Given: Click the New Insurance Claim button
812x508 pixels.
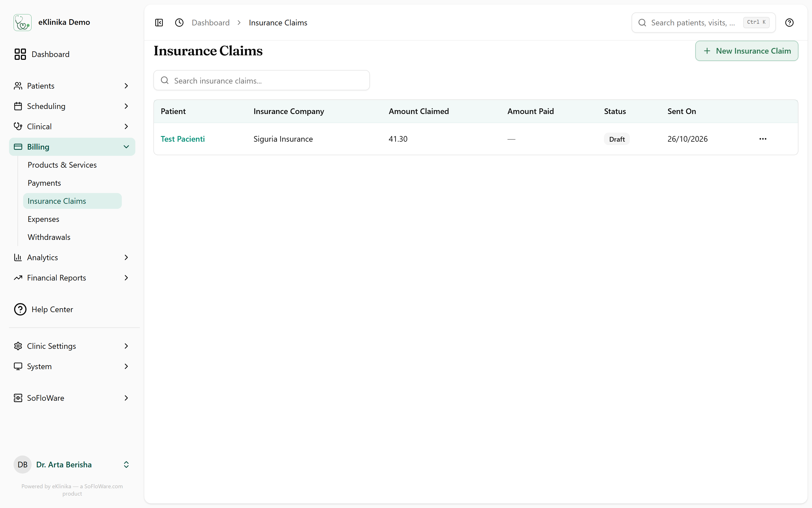Looking at the screenshot, I should coord(747,51).
